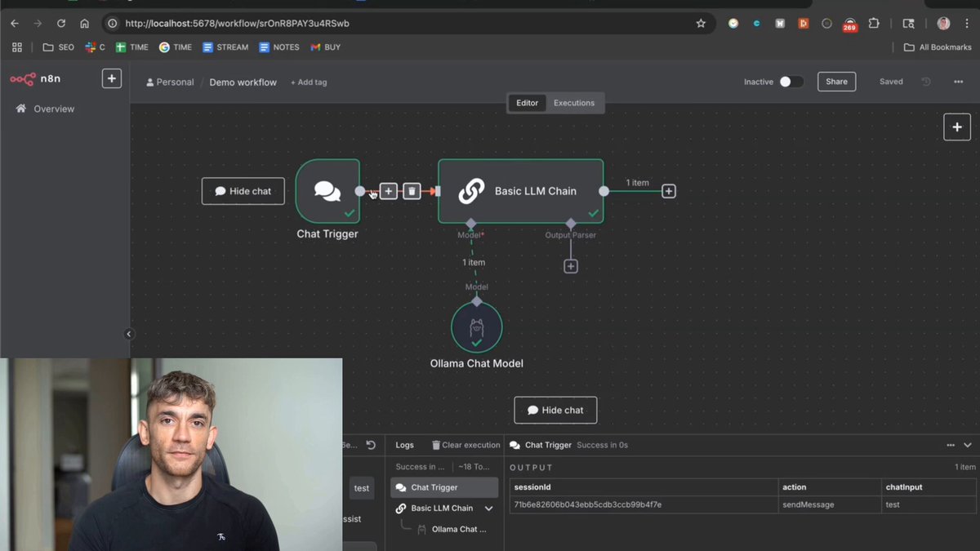Reload the browser page

pyautogui.click(x=61, y=24)
